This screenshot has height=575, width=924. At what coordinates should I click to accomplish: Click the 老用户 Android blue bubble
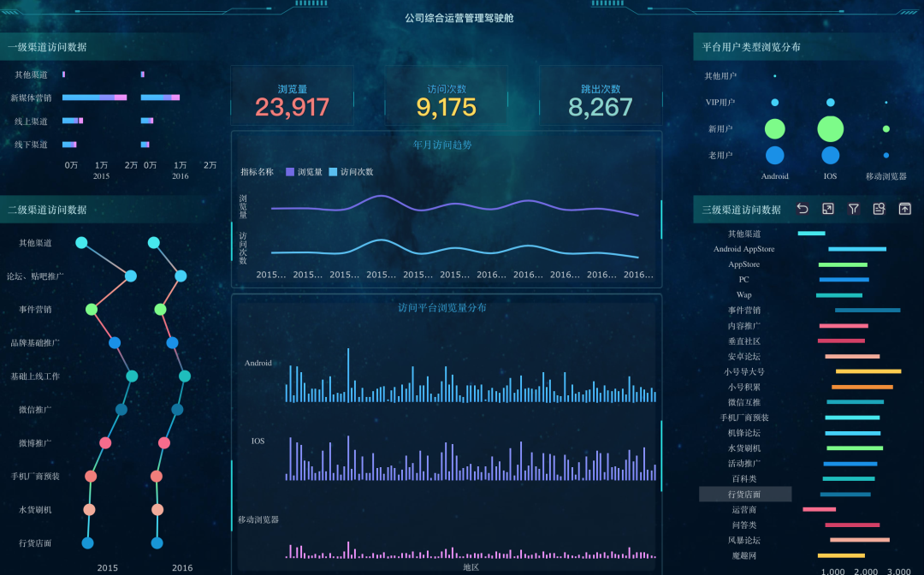point(775,156)
